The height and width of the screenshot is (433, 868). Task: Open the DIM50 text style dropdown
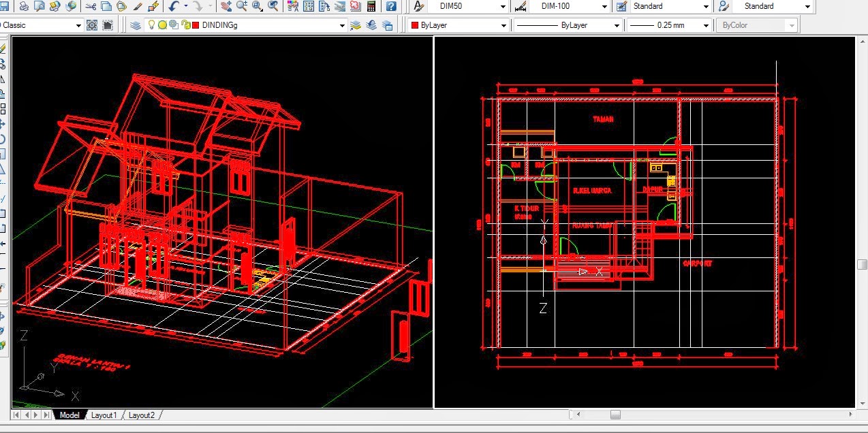pos(503,6)
